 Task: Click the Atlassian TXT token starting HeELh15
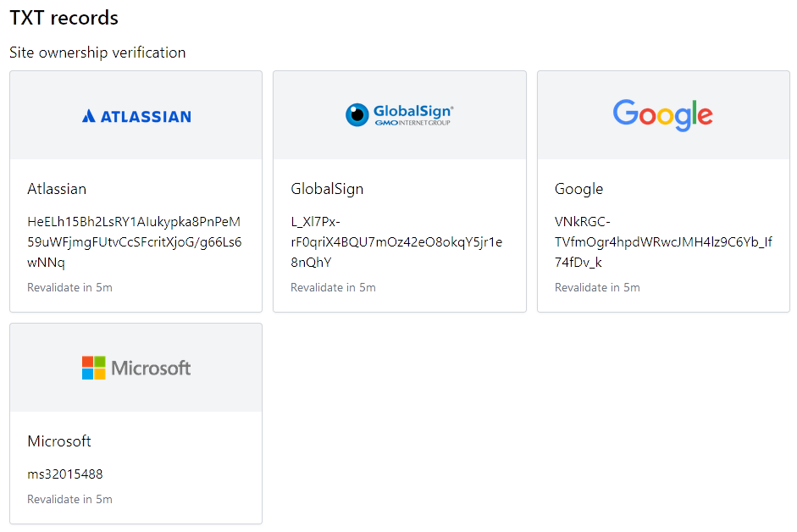(134, 242)
